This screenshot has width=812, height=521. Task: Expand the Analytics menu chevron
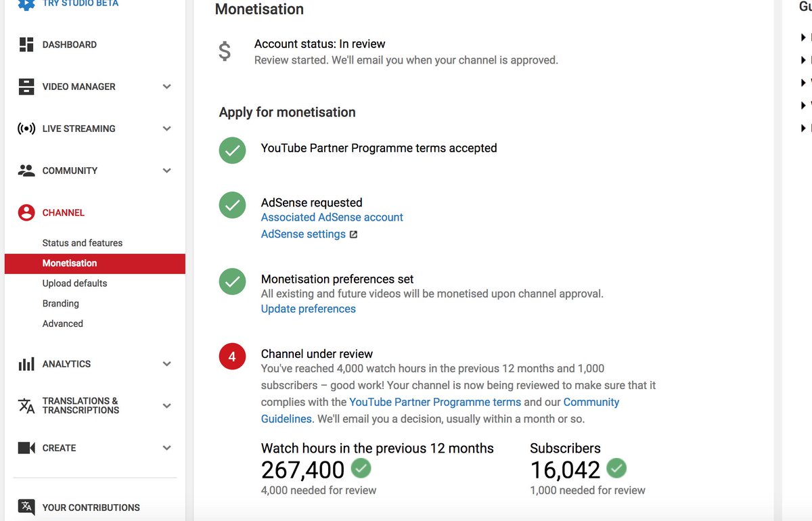[x=167, y=364]
